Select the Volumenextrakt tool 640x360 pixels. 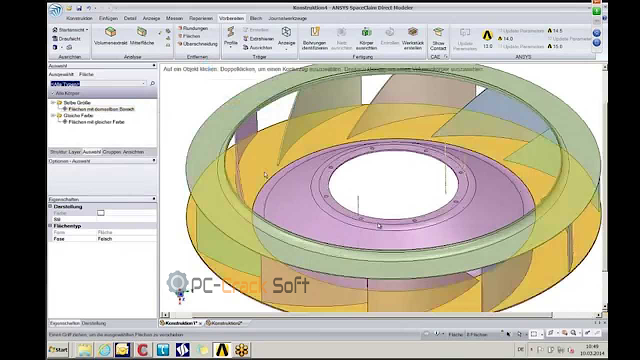point(111,36)
